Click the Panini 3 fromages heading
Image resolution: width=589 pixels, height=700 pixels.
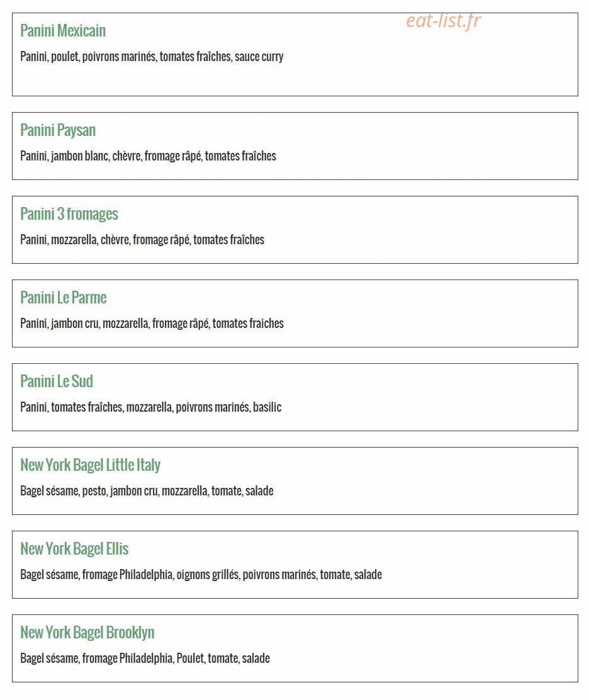[69, 214]
